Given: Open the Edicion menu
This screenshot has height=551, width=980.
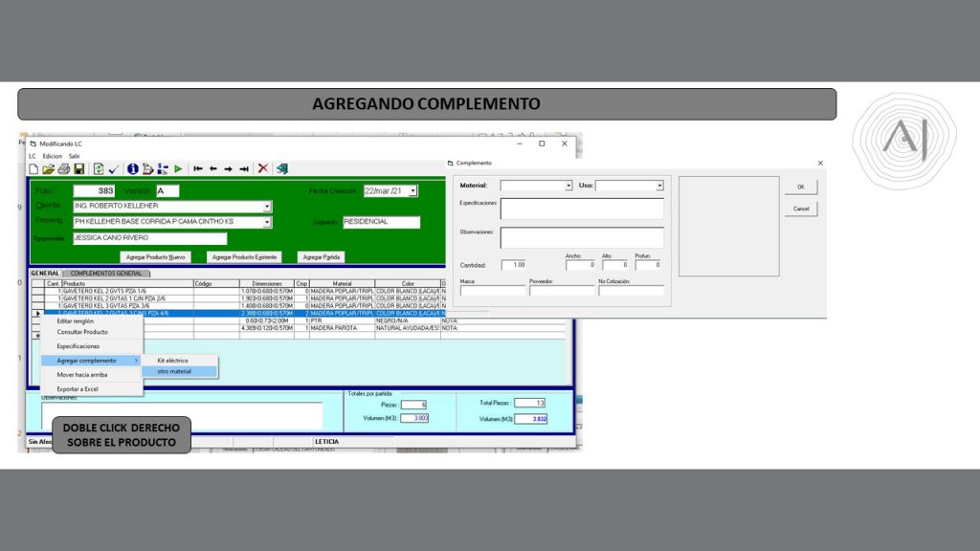Looking at the screenshot, I should [52, 156].
